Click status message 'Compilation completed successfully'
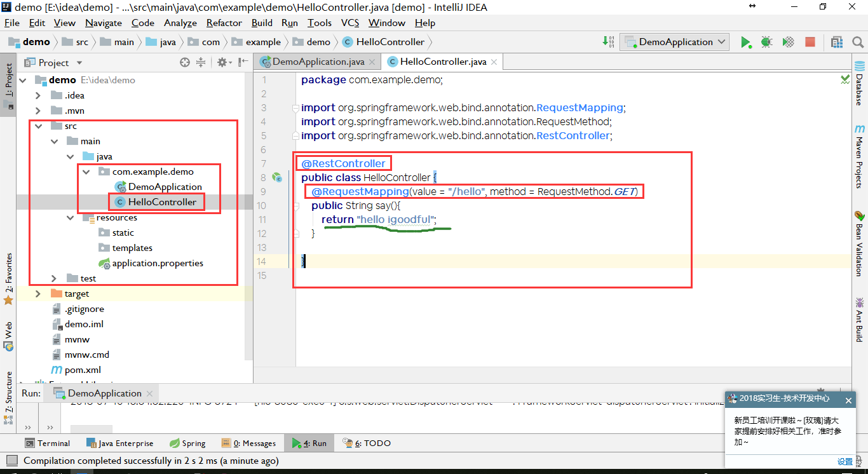Viewport: 868px width, 474px height. (x=151, y=461)
